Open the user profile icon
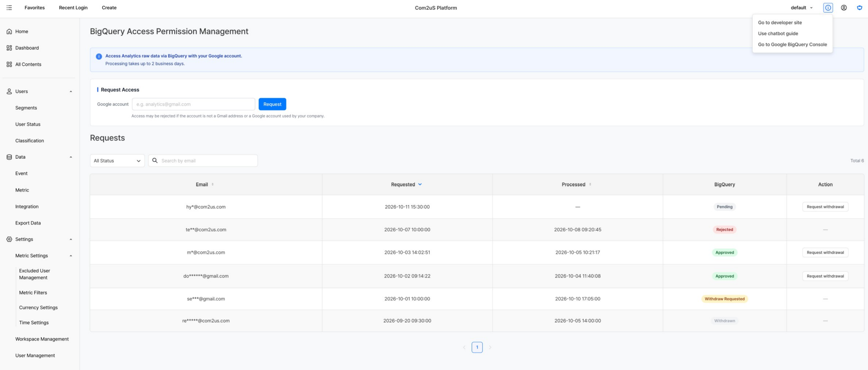The width and height of the screenshot is (868, 370). click(844, 7)
